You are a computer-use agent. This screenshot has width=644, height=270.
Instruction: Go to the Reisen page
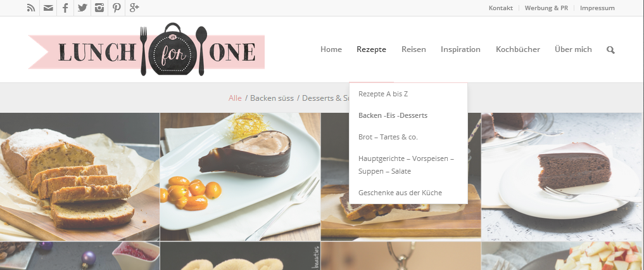[414, 49]
